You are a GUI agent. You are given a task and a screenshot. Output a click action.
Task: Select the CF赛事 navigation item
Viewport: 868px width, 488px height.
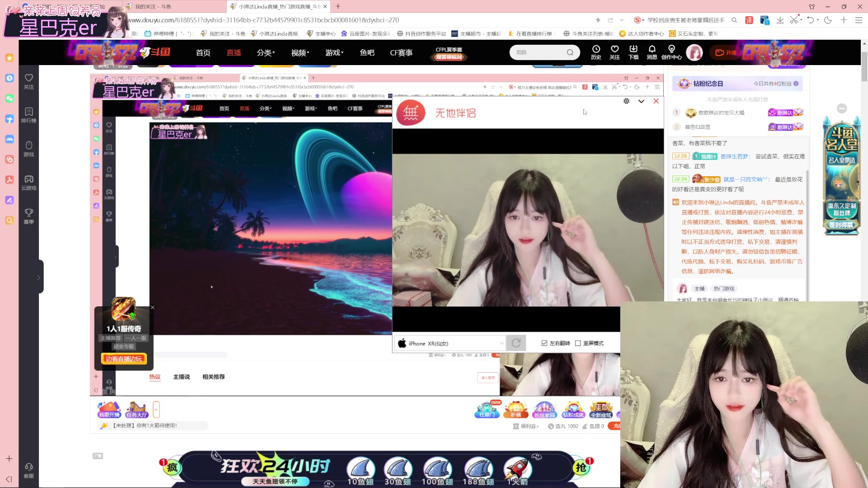point(401,53)
